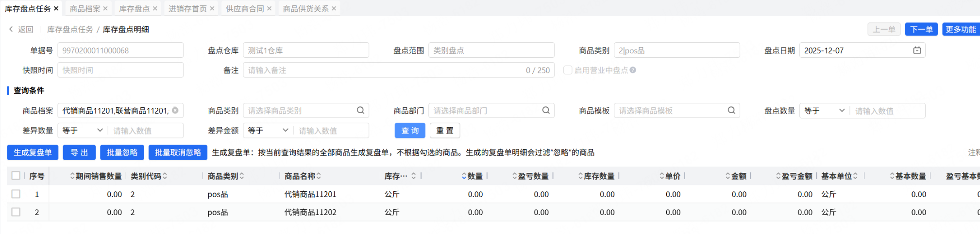Click the search icon in 商品部门 filter
The height and width of the screenshot is (234, 980).
point(546,111)
